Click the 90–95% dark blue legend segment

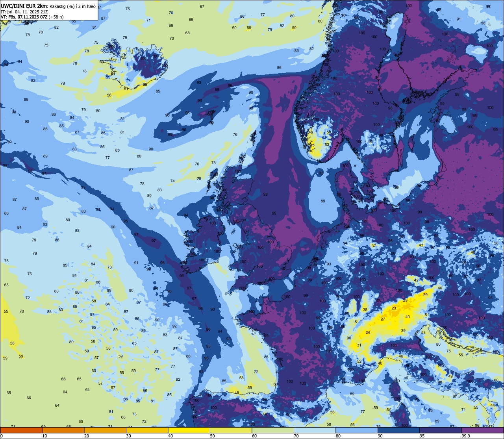click(x=398, y=430)
